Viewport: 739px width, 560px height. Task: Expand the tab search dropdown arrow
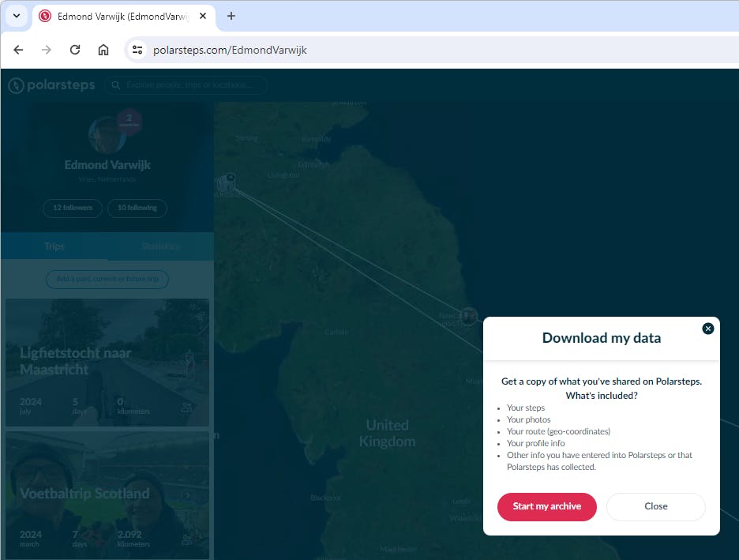point(17,16)
